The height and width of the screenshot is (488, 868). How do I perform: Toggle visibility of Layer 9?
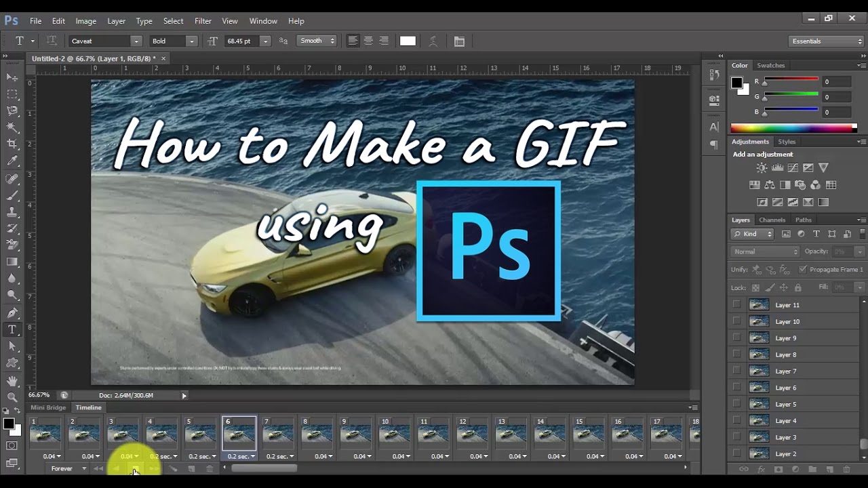pos(736,338)
